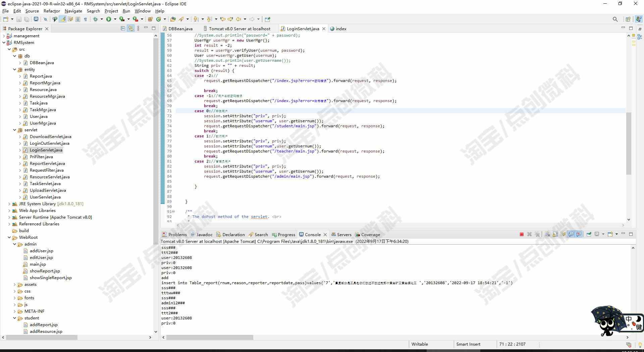Click the Debug bug icon
The height and width of the screenshot is (352, 644).
click(x=96, y=19)
